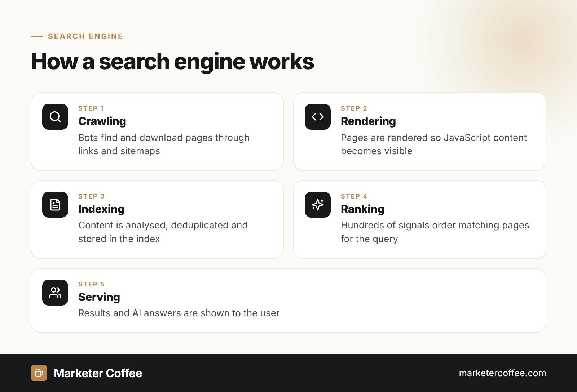
Task: Click the users icon beside Serving
Action: [x=55, y=293]
